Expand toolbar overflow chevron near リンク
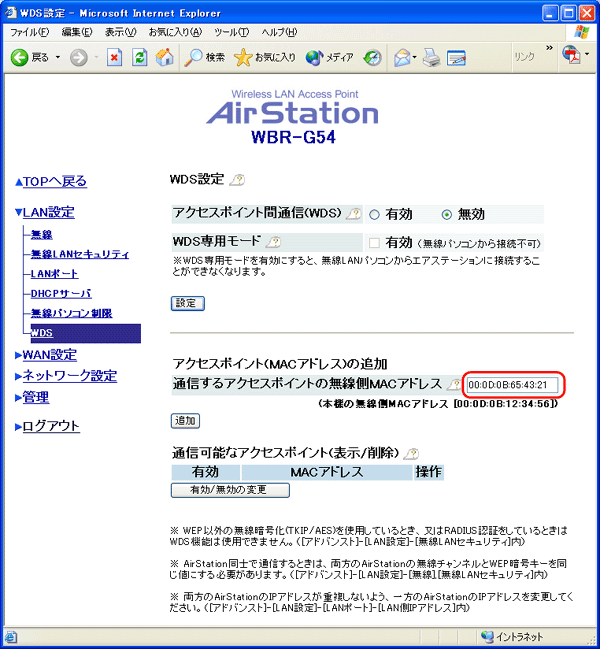 pos(550,48)
